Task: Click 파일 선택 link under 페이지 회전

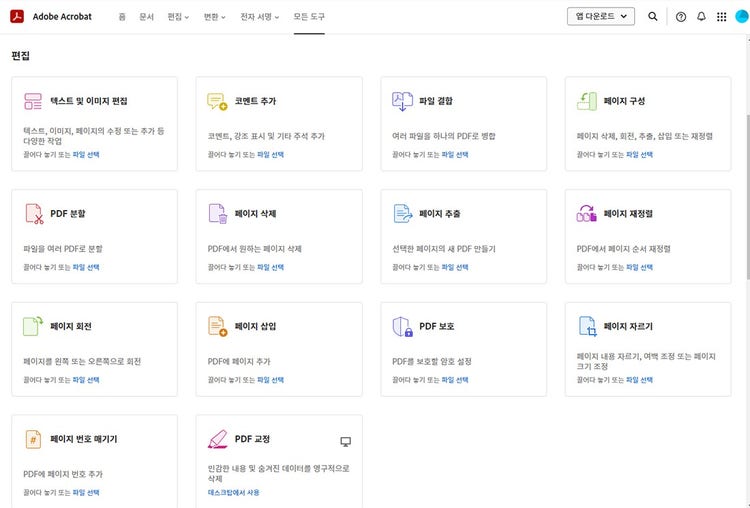Action: [86, 380]
